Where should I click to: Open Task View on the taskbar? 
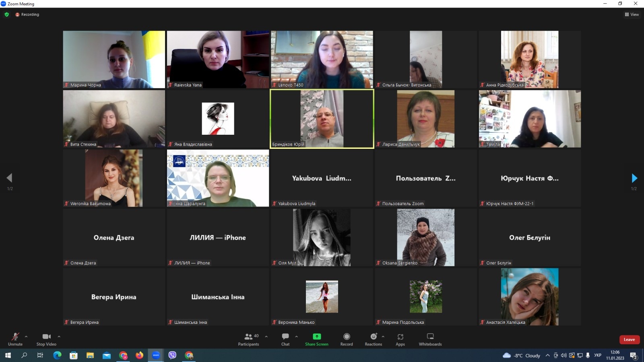pyautogui.click(x=40, y=355)
